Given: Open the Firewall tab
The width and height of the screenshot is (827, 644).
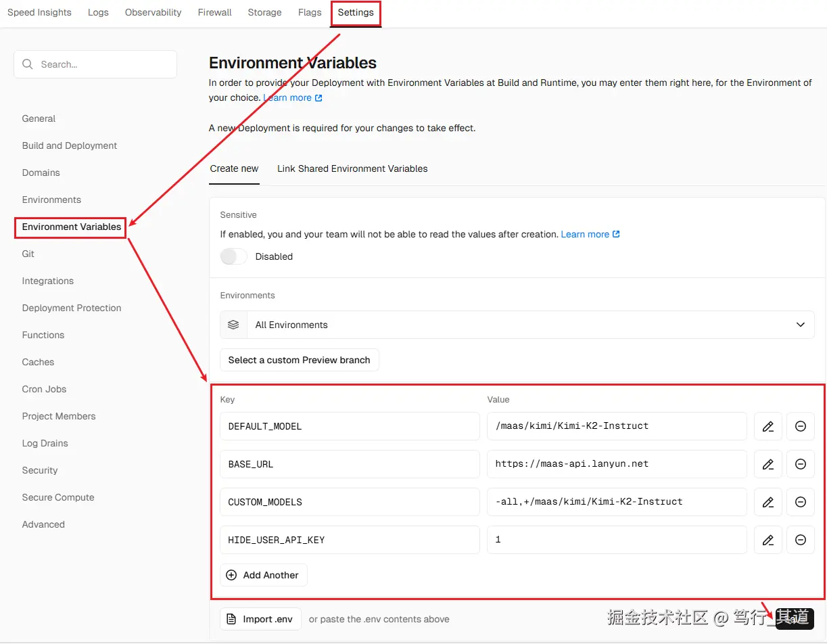Looking at the screenshot, I should tap(215, 12).
